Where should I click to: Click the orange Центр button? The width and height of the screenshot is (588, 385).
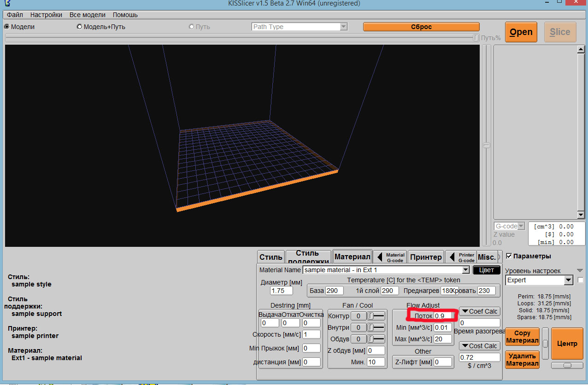click(567, 344)
